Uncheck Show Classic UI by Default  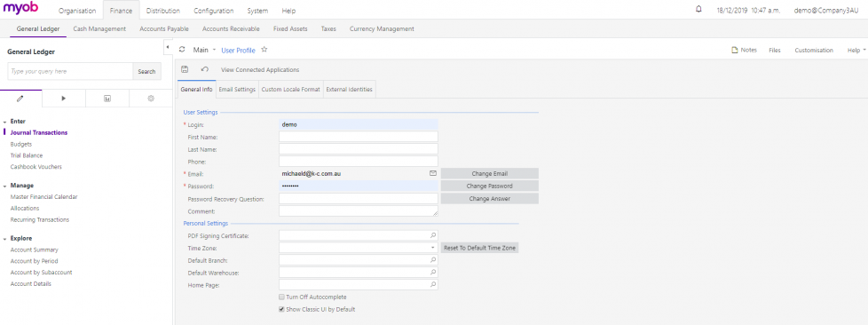point(281,310)
